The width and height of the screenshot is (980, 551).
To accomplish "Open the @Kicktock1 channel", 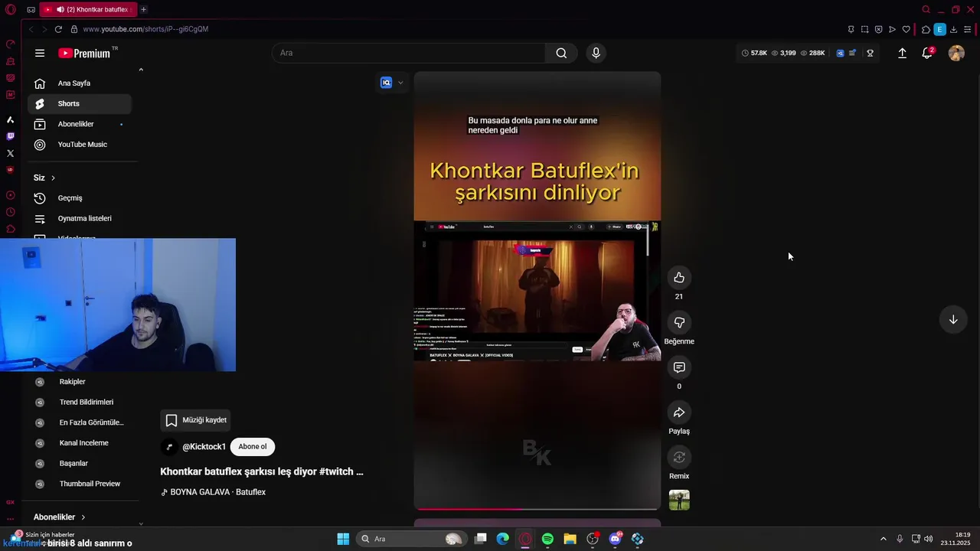I will 204,447.
